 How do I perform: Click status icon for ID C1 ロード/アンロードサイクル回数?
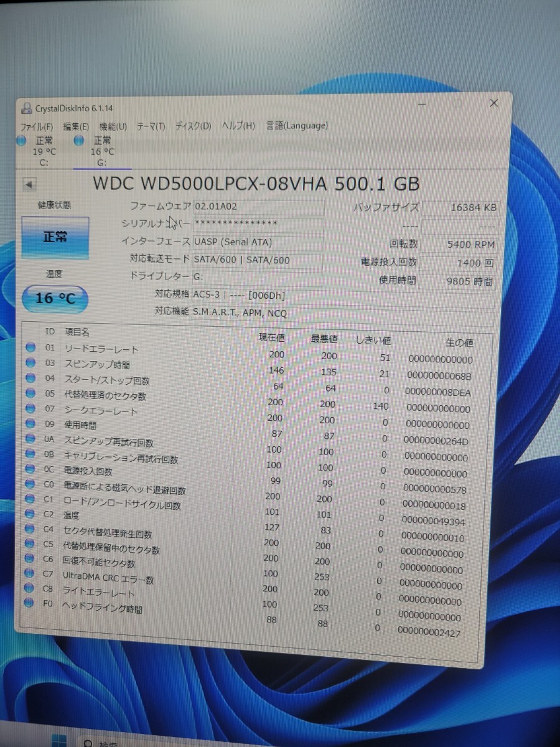tap(30, 499)
